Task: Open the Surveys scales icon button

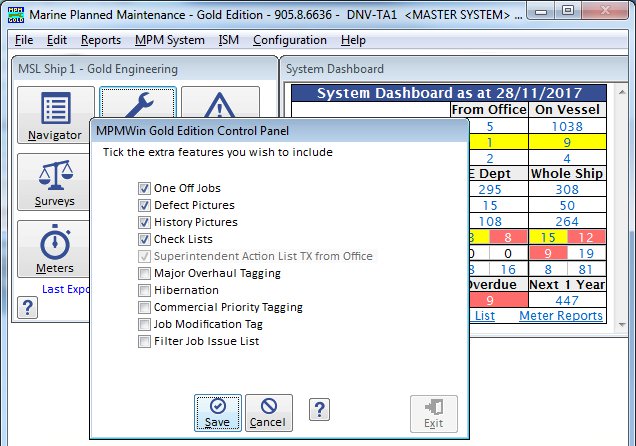Action: [54, 182]
